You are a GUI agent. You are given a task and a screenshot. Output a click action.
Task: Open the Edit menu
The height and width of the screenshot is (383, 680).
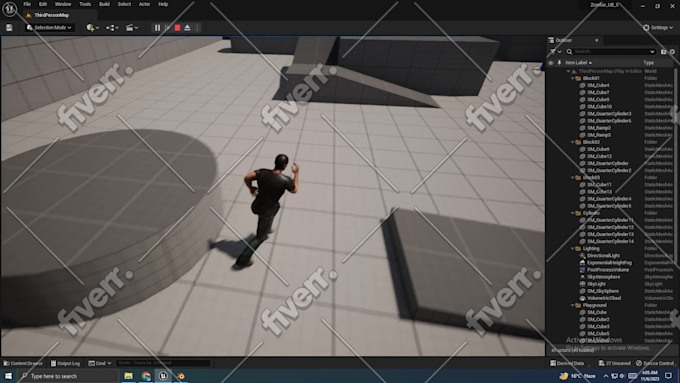point(43,4)
